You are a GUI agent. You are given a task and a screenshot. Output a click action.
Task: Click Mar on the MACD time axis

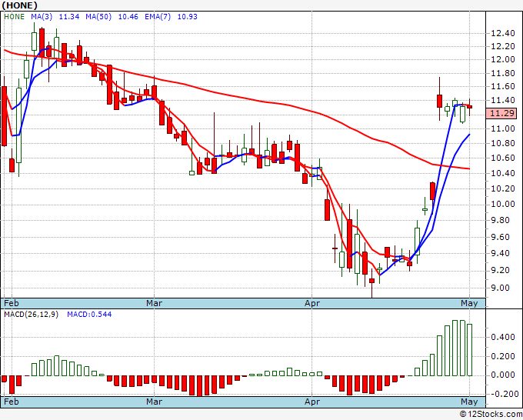click(154, 402)
